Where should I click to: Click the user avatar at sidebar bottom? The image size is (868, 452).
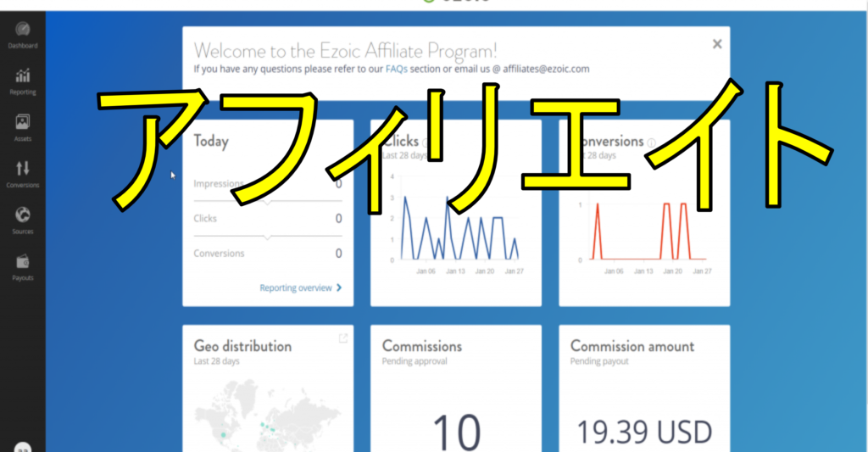[23, 446]
